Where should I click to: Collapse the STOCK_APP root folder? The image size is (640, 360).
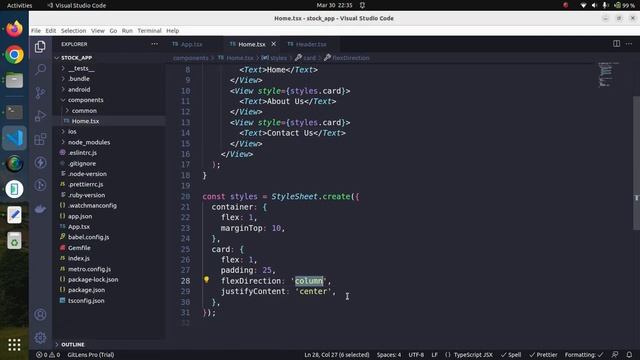76,58
